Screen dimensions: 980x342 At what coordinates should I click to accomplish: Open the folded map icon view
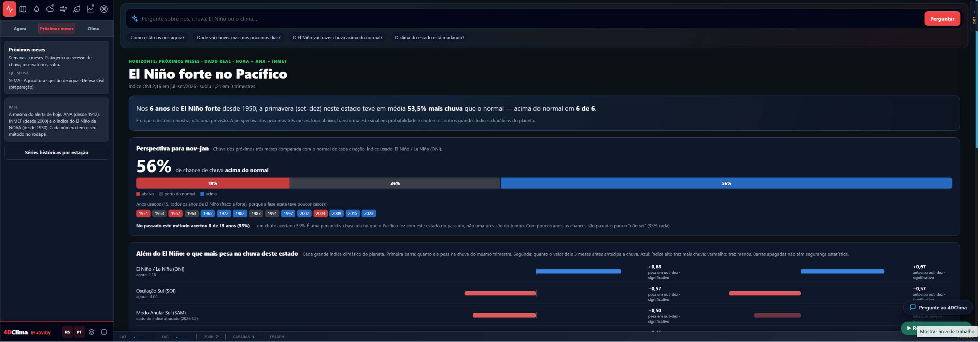pyautogui.click(x=23, y=9)
